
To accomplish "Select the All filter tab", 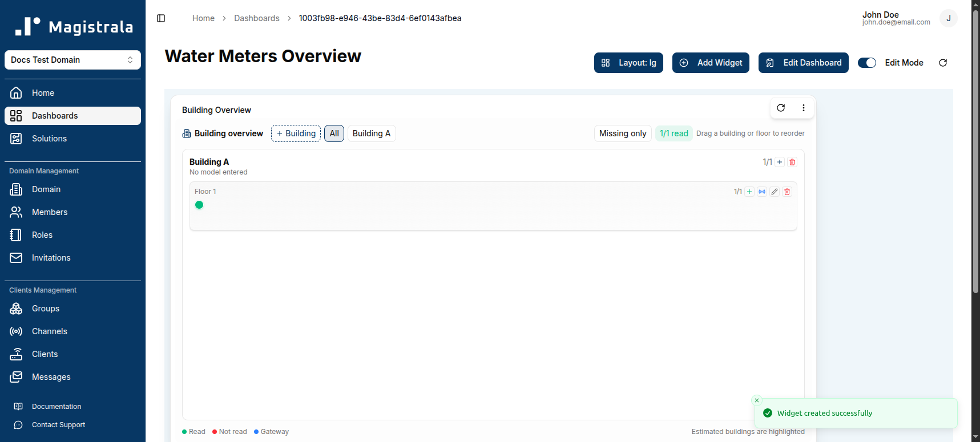I will (x=334, y=133).
